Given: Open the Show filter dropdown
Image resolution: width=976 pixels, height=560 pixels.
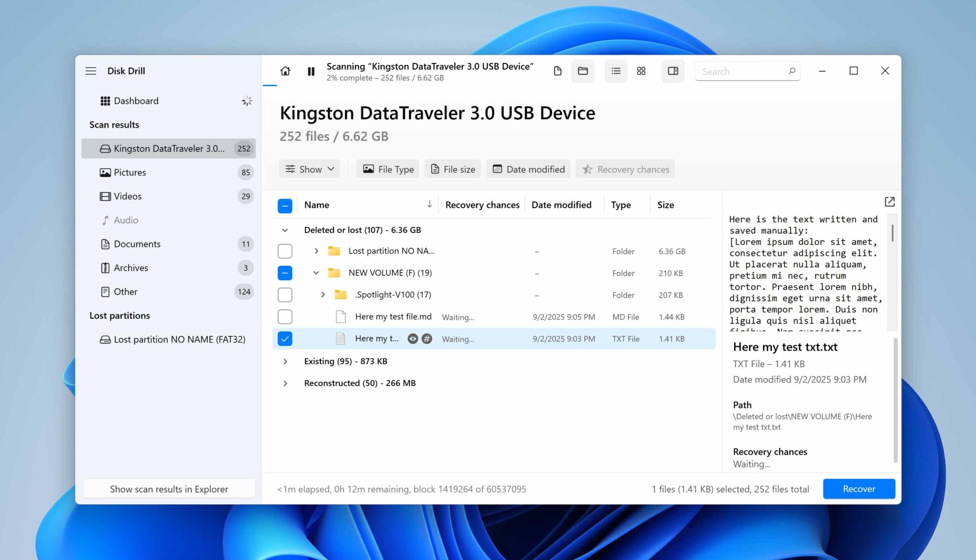Looking at the screenshot, I should (309, 169).
